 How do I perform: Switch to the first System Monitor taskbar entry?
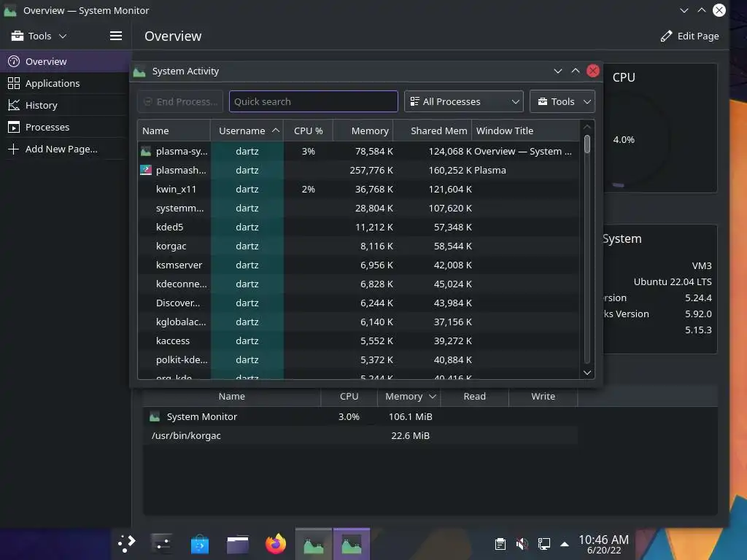[x=314, y=544]
